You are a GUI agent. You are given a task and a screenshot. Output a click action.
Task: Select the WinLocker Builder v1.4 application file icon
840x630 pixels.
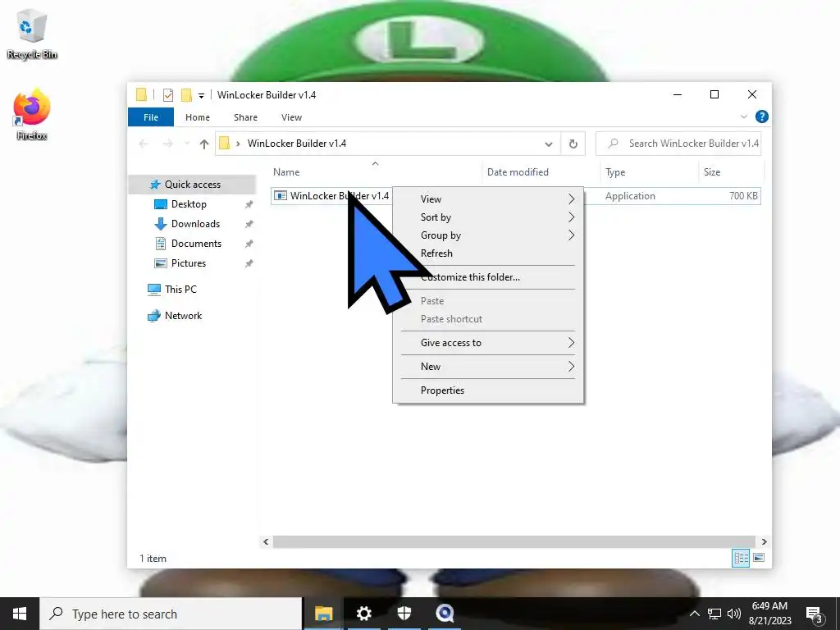(281, 196)
